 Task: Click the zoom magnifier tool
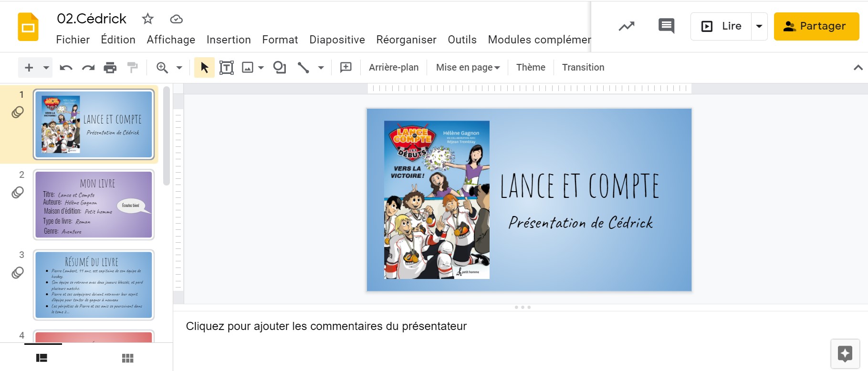(x=162, y=68)
